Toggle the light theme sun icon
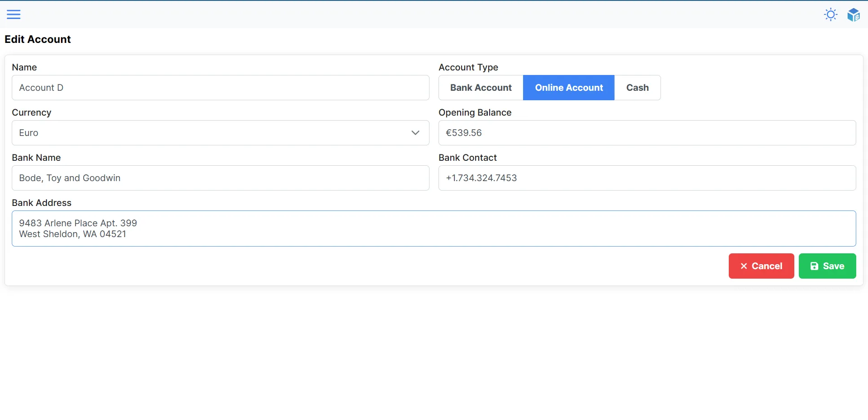The width and height of the screenshot is (868, 420). [830, 14]
